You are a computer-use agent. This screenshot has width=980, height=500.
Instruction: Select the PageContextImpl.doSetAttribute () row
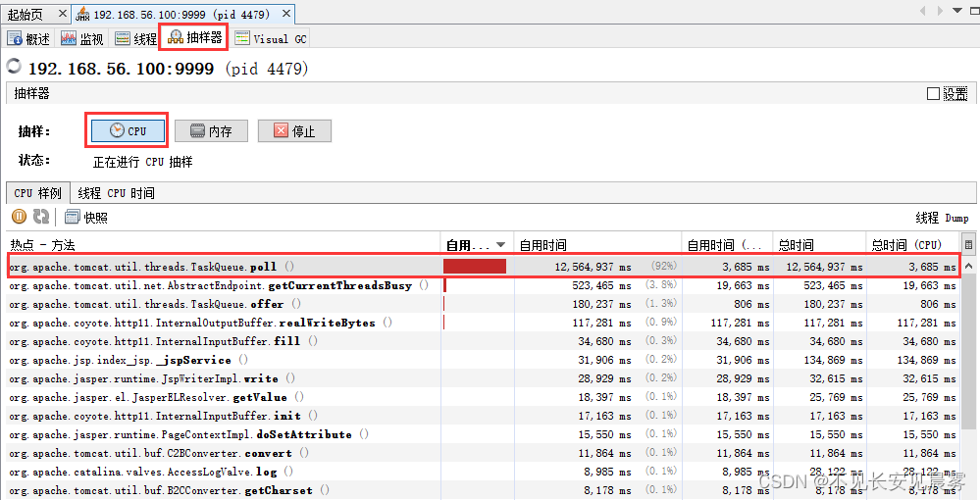pos(483,434)
